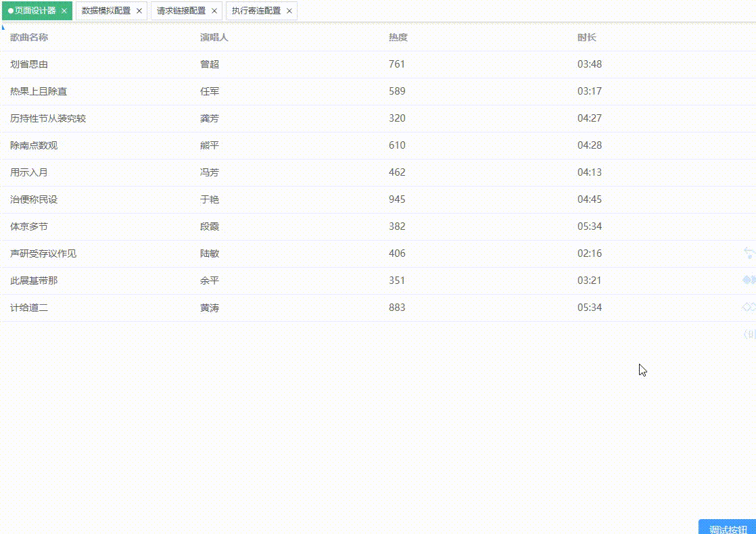Click duration 04:27
This screenshot has width=756, height=534.
590,118
